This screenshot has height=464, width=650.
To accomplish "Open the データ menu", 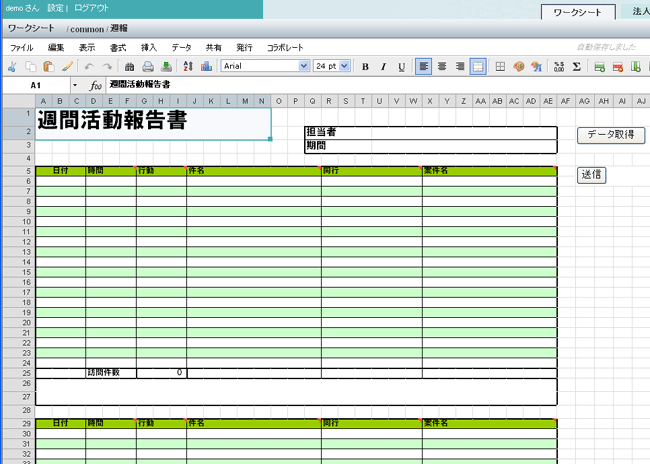I will pos(181,47).
